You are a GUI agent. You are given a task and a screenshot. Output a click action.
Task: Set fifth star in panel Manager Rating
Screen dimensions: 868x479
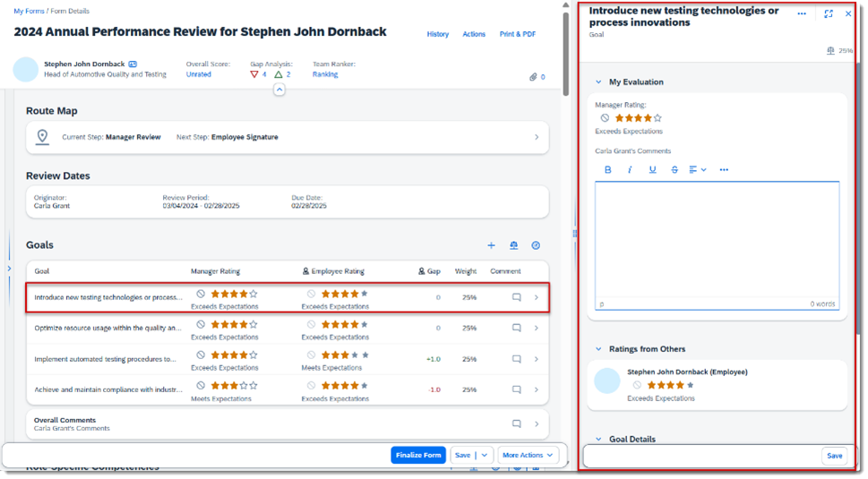point(657,118)
